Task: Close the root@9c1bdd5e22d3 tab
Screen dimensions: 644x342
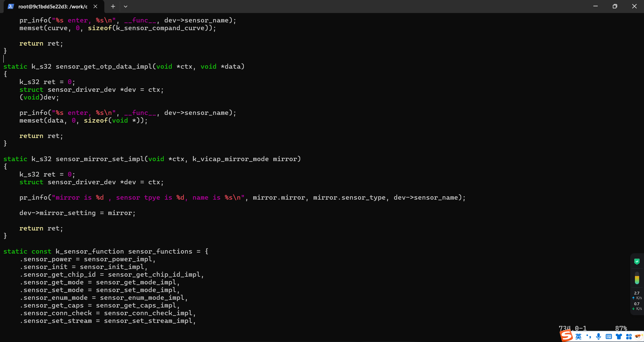Action: [96, 6]
